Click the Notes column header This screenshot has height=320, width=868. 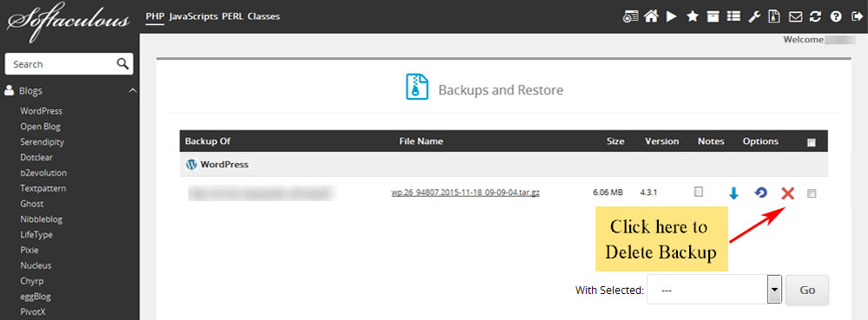click(x=711, y=141)
